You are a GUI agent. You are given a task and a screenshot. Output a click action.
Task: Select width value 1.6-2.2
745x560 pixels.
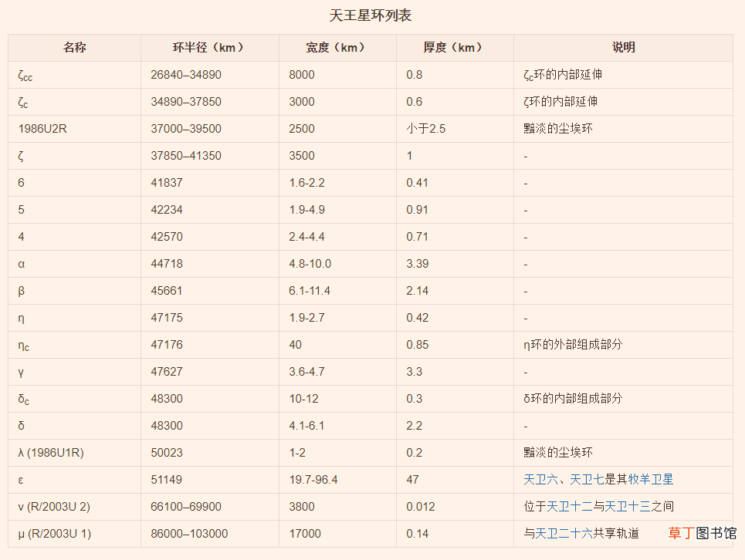point(307,183)
